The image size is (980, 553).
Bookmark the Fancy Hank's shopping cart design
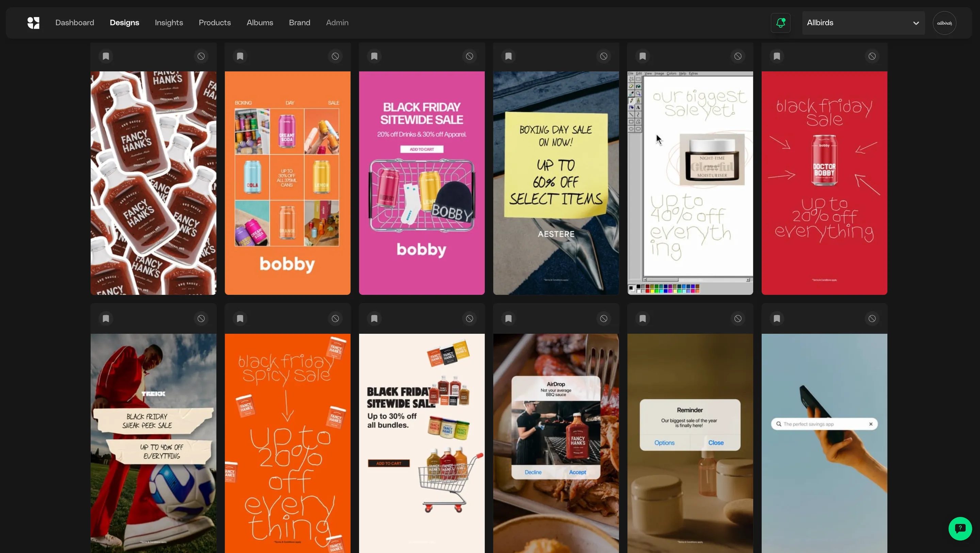(374, 319)
